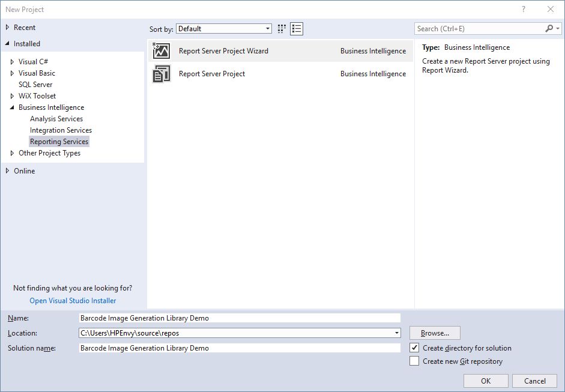Choose Report Server Project Wizard template
The height and width of the screenshot is (392, 565).
[x=280, y=51]
